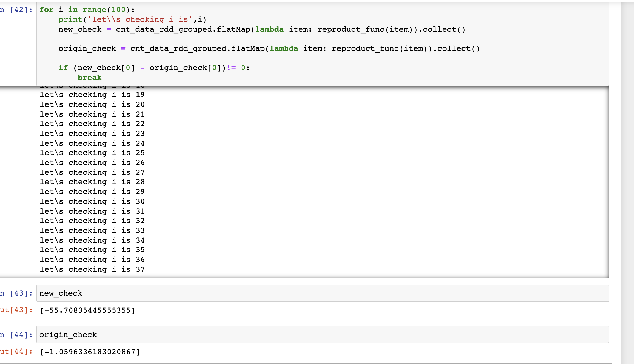The width and height of the screenshot is (634, 364).
Task: Click the if condition line in cell 42
Action: [x=154, y=67]
